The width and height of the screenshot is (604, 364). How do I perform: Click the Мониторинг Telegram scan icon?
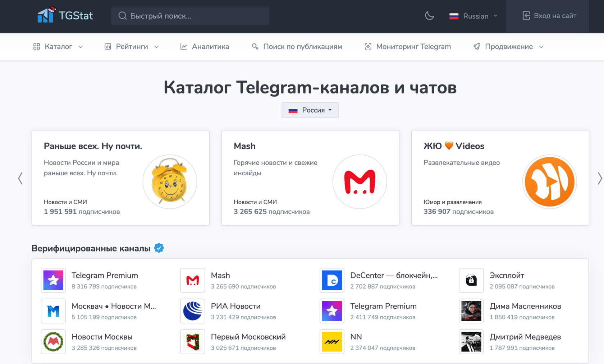click(368, 46)
